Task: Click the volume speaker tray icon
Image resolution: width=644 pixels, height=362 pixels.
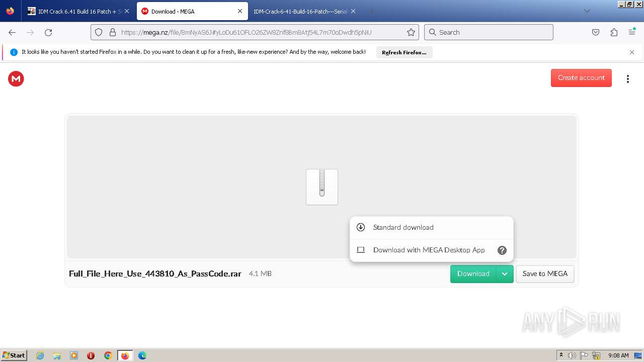Action: (x=572, y=355)
